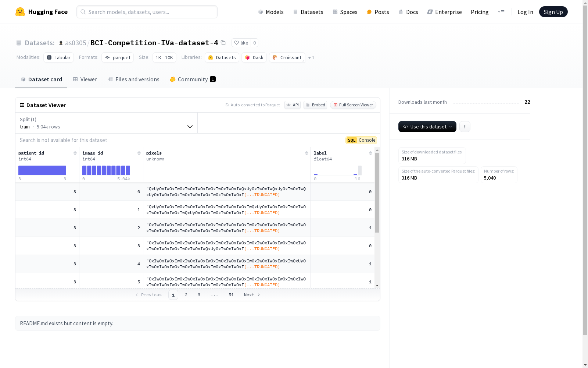Open pixels cell of image_id 0 row
588x368 pixels.
(227, 192)
